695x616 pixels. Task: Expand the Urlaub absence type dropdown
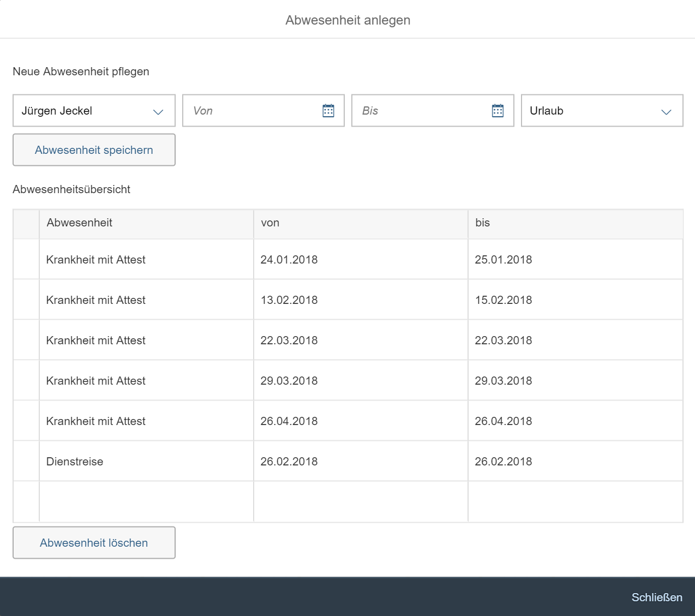(666, 111)
